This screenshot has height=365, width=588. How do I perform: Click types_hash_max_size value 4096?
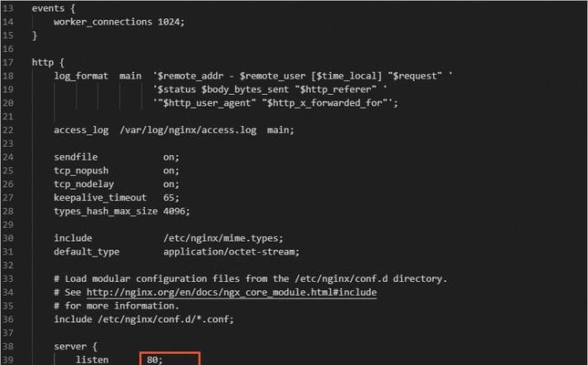click(x=176, y=212)
